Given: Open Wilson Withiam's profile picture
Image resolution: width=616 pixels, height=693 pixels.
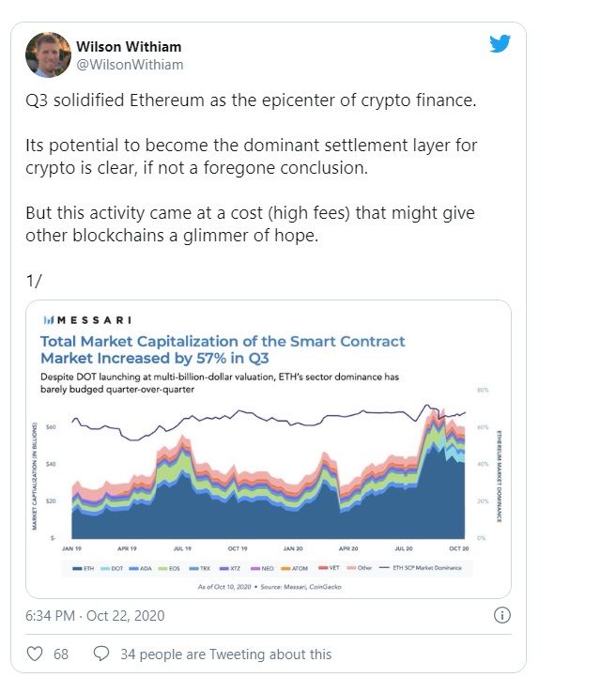Looking at the screenshot, I should (x=48, y=54).
